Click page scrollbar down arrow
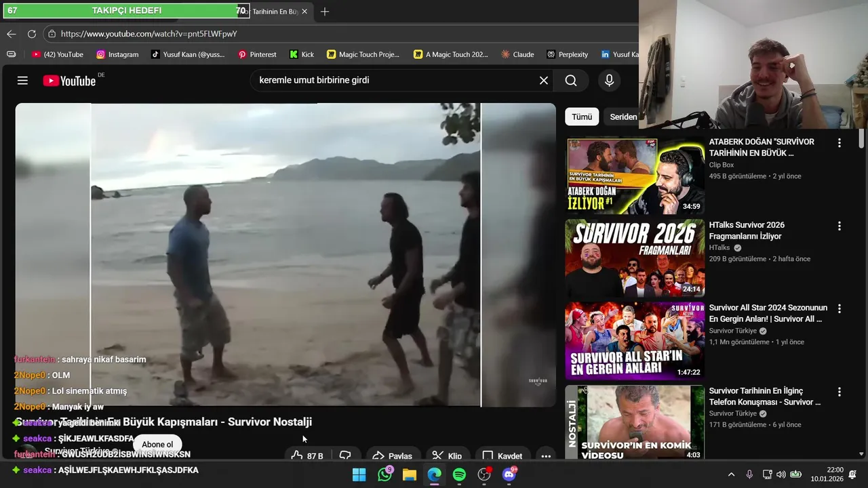 862,454
